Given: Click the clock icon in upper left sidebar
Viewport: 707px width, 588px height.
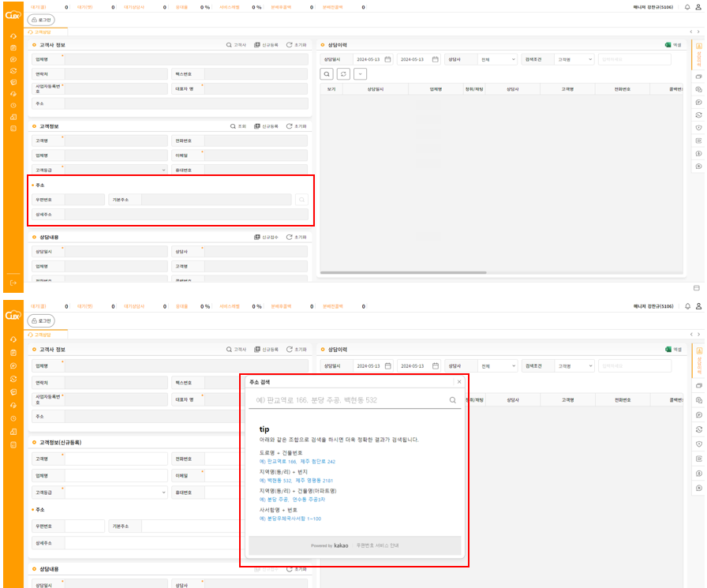Looking at the screenshot, I should 13,104.
